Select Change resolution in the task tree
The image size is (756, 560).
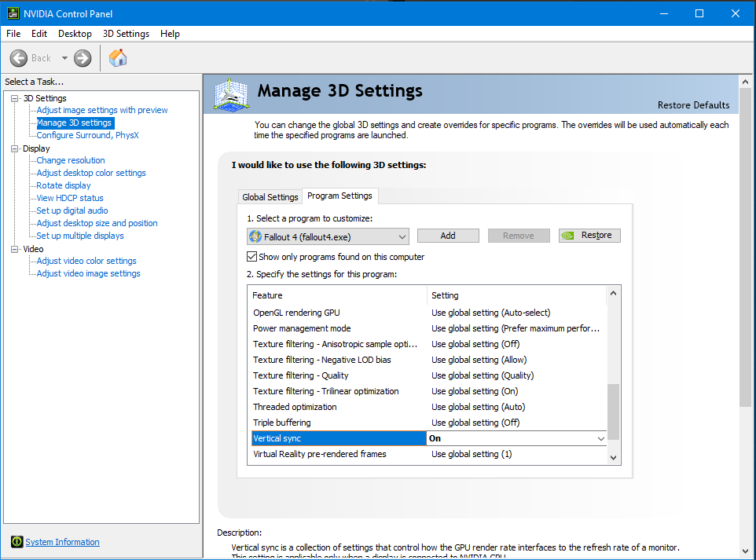click(x=71, y=160)
